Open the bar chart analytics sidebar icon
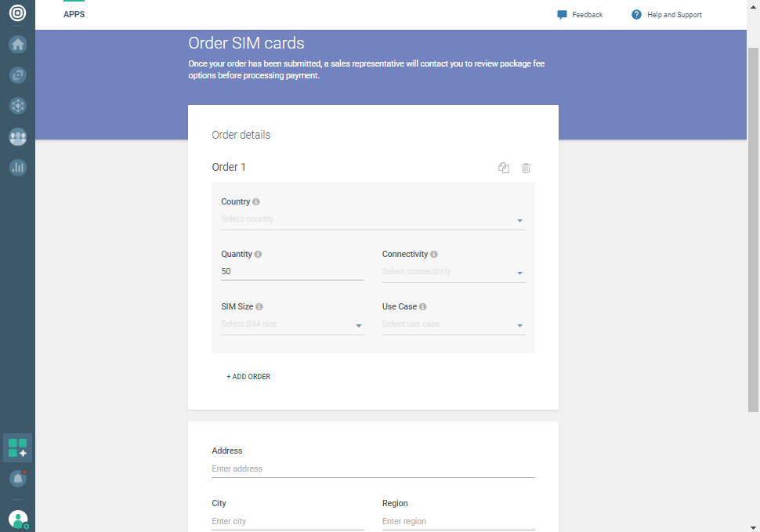Viewport: 760px width, 532px height. (17, 167)
